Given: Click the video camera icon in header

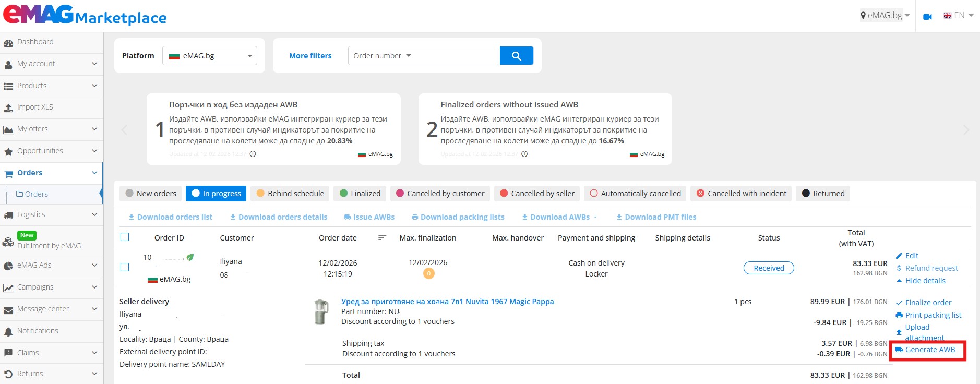Looking at the screenshot, I should (927, 16).
